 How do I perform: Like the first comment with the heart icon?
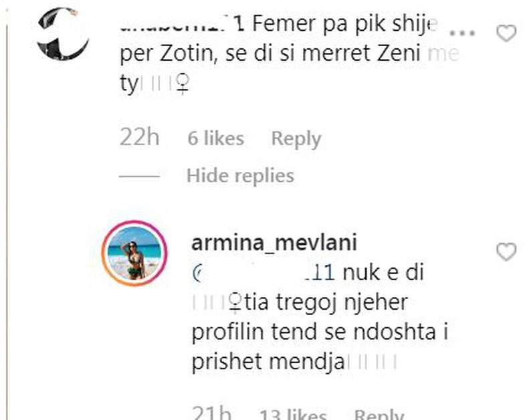[506, 33]
